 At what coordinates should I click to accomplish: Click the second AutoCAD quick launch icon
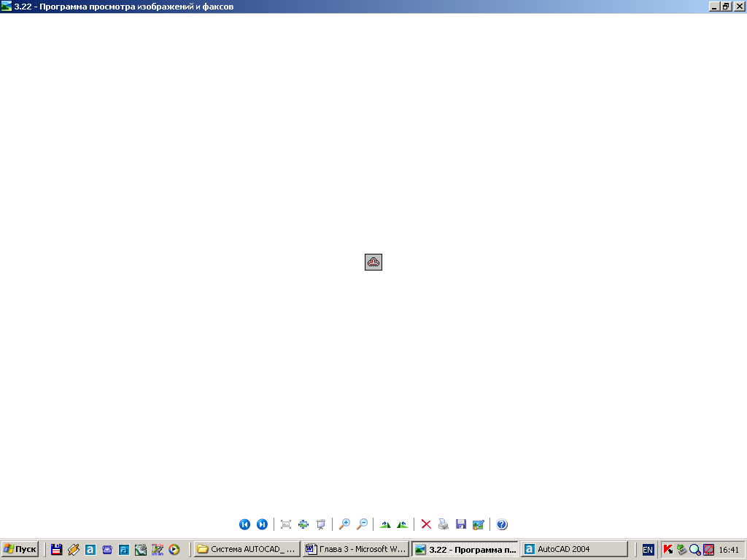tap(124, 550)
